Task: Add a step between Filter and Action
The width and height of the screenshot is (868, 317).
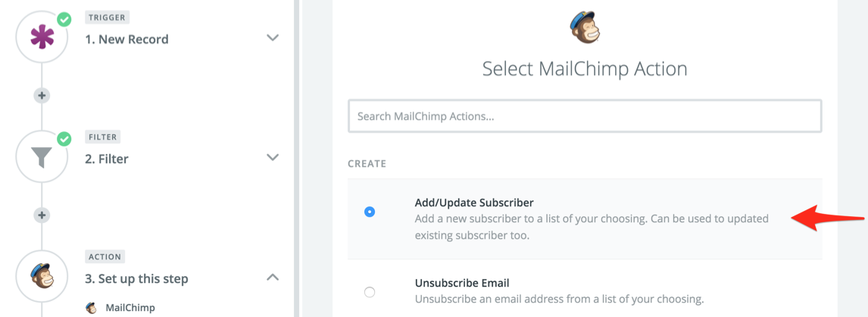Action: (42, 215)
